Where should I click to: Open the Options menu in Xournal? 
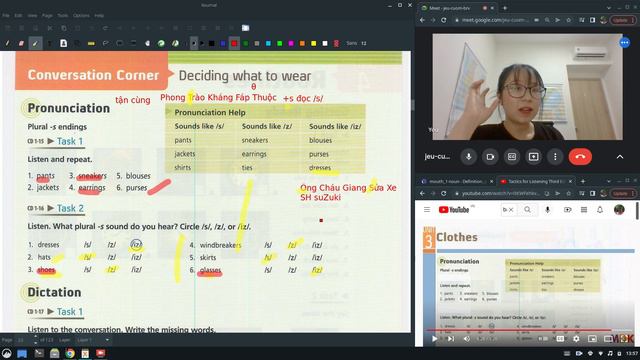coord(81,16)
